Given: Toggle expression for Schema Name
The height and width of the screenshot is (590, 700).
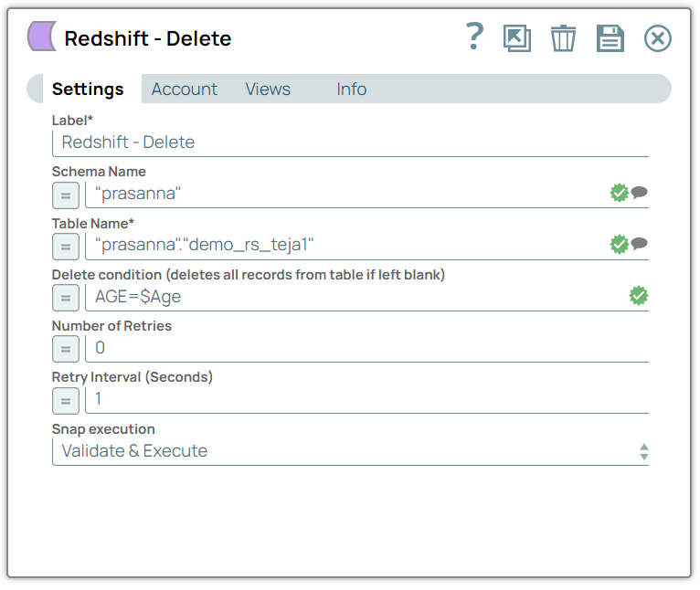Looking at the screenshot, I should pyautogui.click(x=66, y=195).
